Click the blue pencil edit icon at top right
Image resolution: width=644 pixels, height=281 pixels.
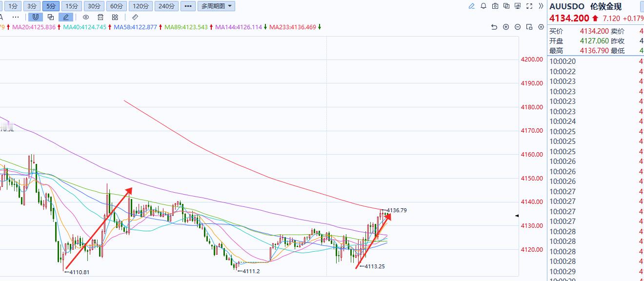pos(472,6)
